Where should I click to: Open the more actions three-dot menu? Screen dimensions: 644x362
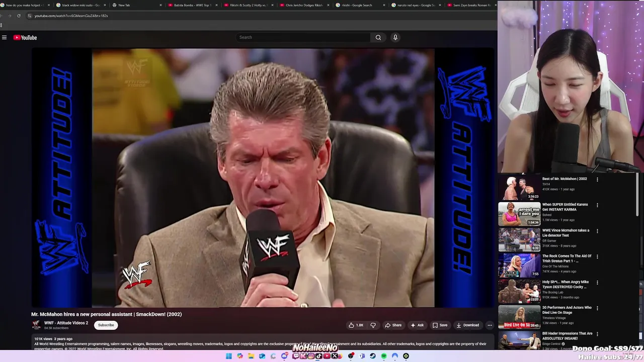[490, 325]
